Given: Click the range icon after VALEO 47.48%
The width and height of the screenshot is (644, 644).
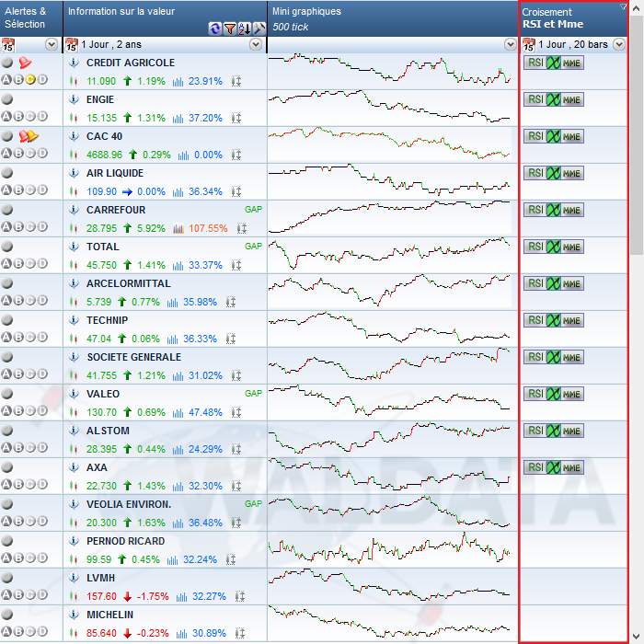Looking at the screenshot, I should coord(236,412).
